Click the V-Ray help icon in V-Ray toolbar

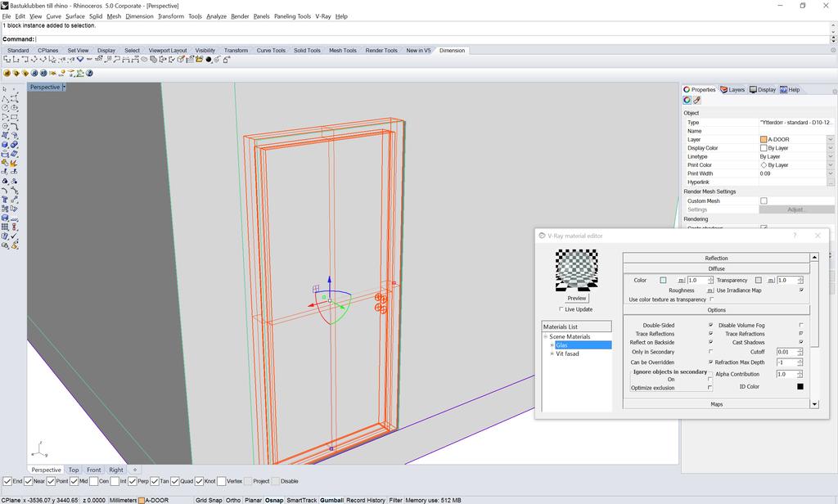point(89,73)
